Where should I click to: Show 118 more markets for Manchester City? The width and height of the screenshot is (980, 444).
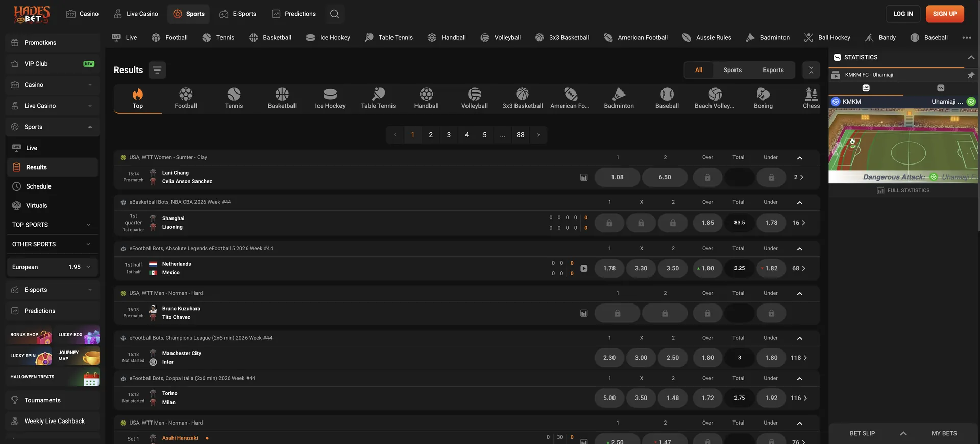pyautogui.click(x=799, y=358)
